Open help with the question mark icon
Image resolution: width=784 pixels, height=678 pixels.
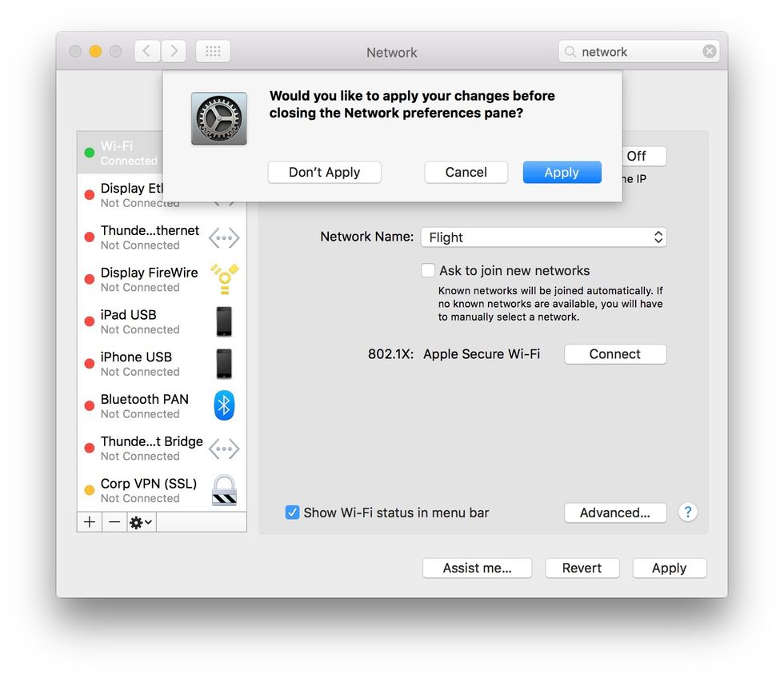point(688,512)
